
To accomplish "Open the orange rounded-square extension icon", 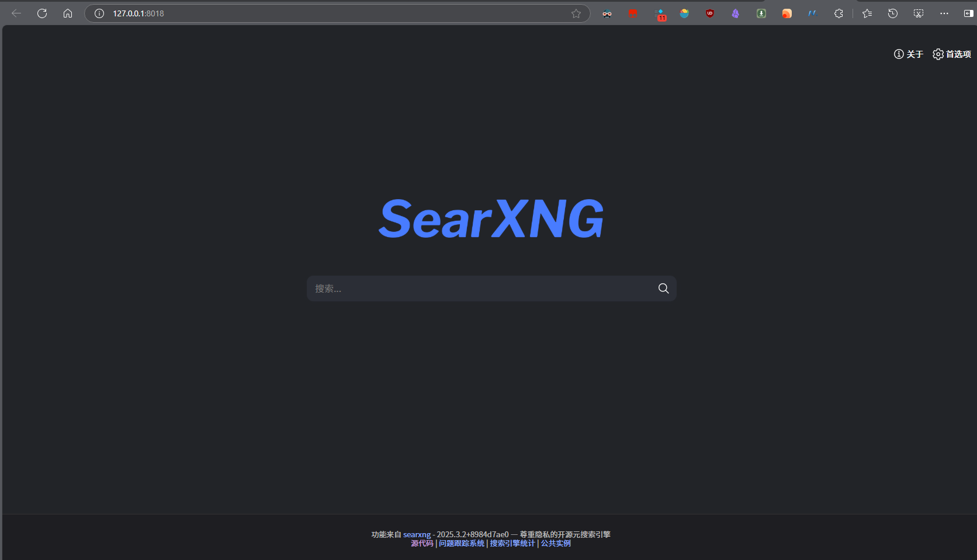I will coord(787,13).
